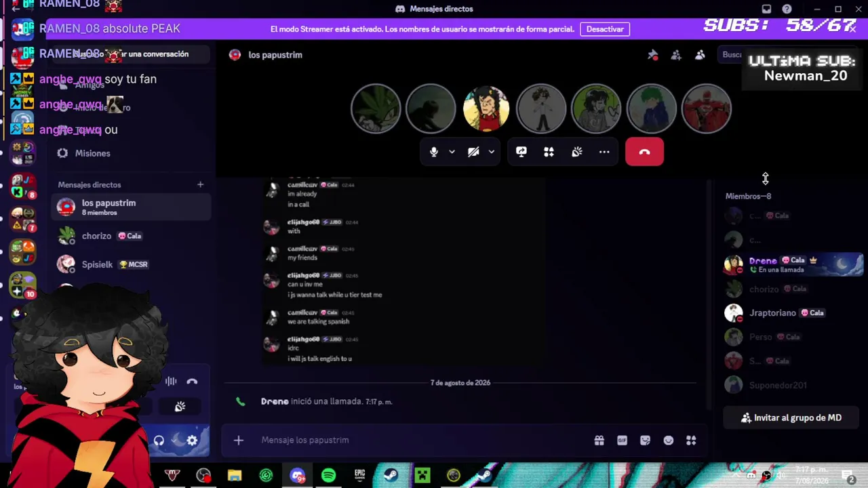Image resolution: width=868 pixels, height=488 pixels.
Task: Add friends to the group DM
Action: (676, 55)
